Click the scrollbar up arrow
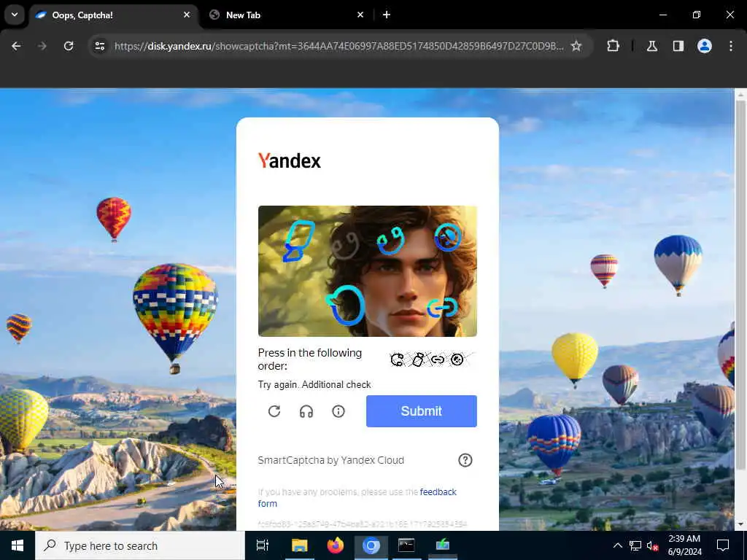Image resolution: width=747 pixels, height=560 pixels. pos(740,94)
